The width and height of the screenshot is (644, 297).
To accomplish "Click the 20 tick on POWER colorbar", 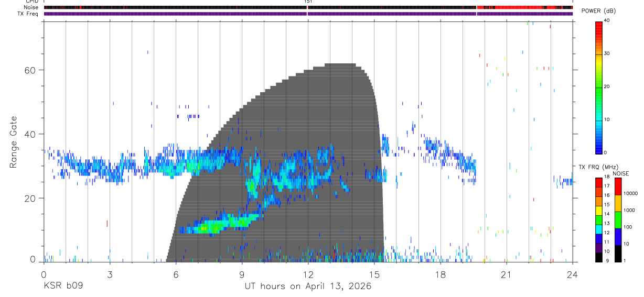I will point(607,86).
